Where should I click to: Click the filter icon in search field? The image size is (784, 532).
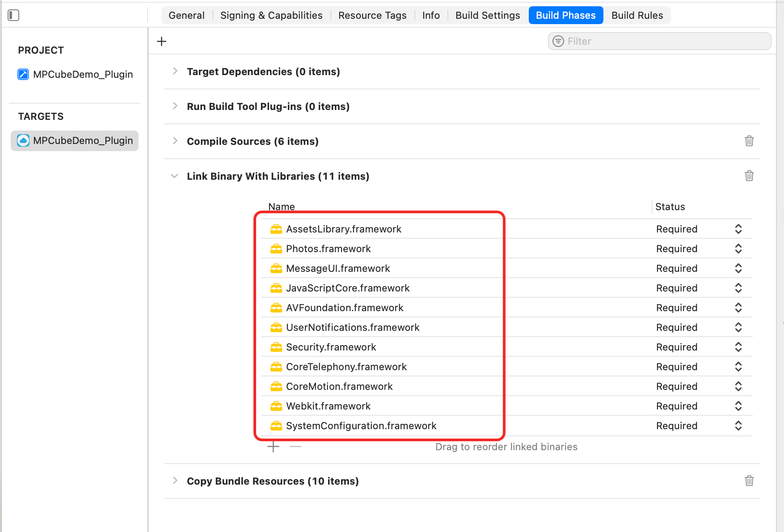(x=558, y=41)
